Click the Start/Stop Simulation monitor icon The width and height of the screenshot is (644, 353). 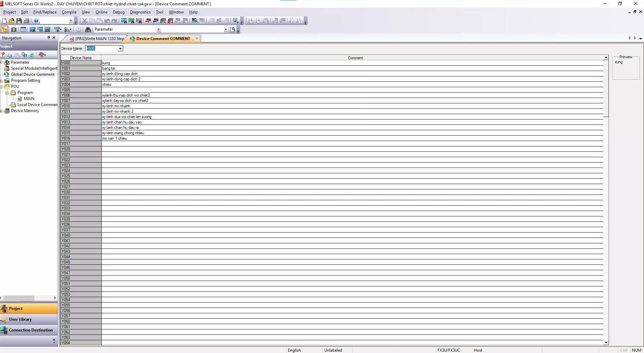point(236,21)
